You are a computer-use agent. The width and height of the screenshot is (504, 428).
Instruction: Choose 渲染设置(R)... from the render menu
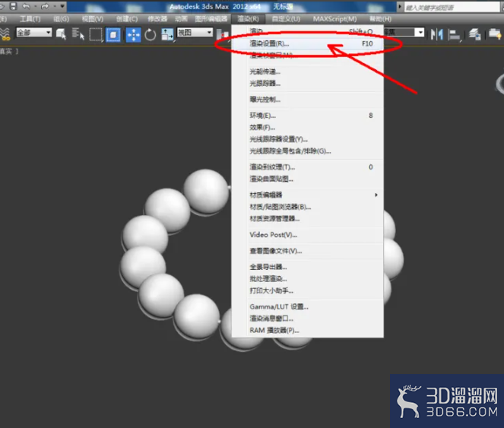tap(308, 43)
